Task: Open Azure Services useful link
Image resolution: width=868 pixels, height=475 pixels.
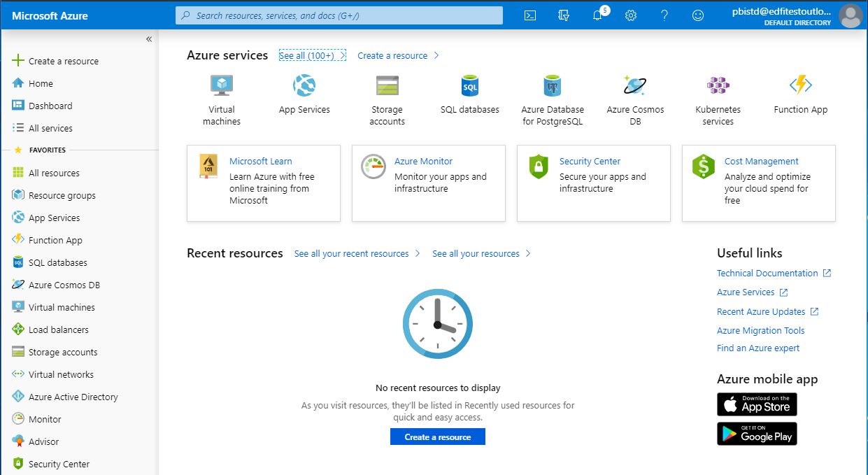Action: (746, 292)
